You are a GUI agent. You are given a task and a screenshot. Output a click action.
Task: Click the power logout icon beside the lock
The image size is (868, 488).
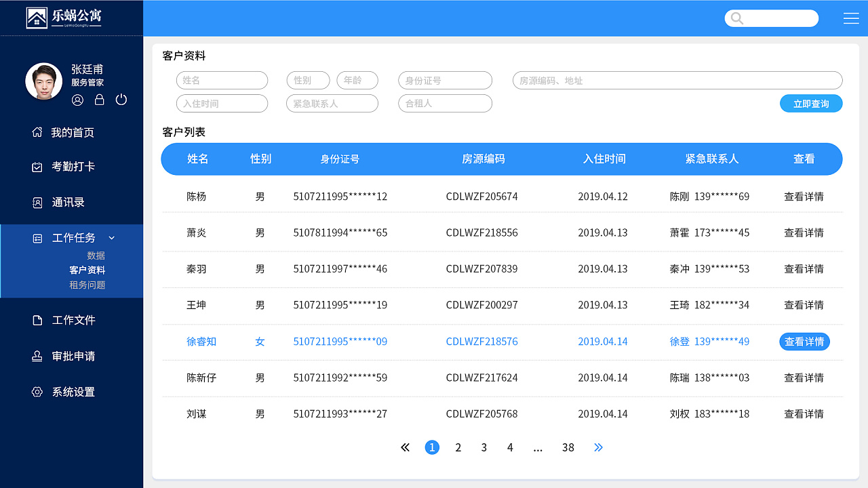tap(121, 100)
